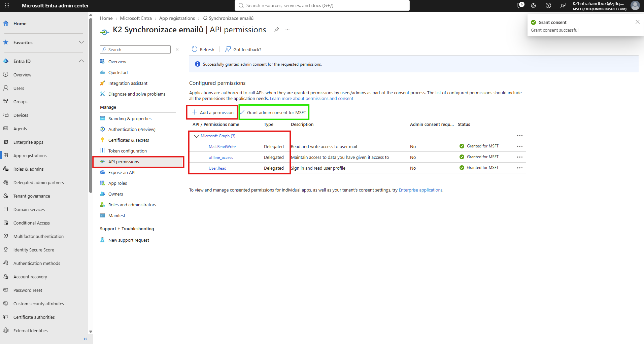
Task: Click the left navigation scrollbar down arrow
Action: (91, 332)
